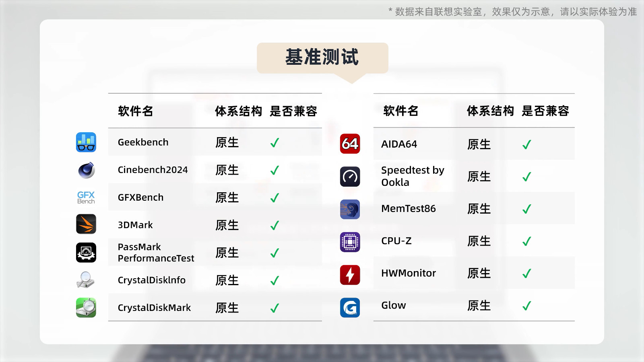Select the red AIDA64 icon
The width and height of the screenshot is (644, 362).
click(x=350, y=144)
